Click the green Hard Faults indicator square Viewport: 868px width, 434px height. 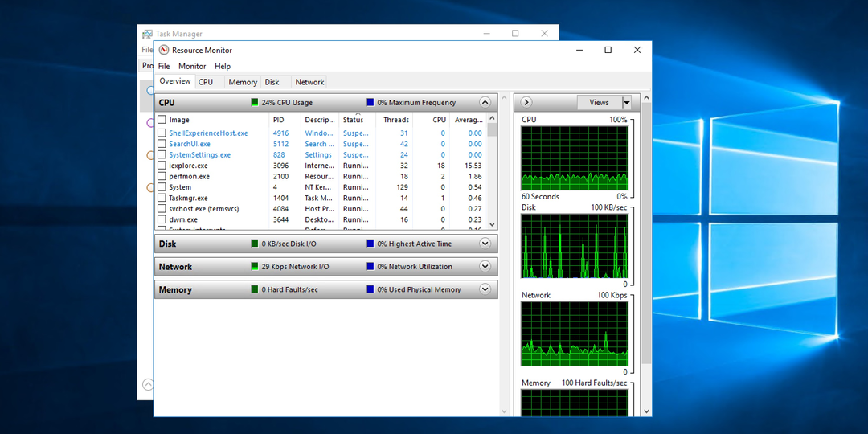pos(255,289)
